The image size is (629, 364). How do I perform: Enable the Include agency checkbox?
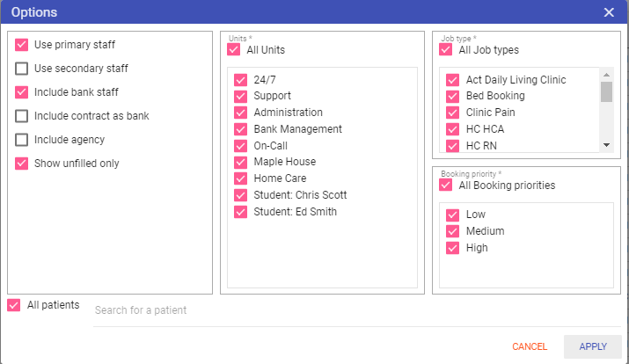point(22,140)
